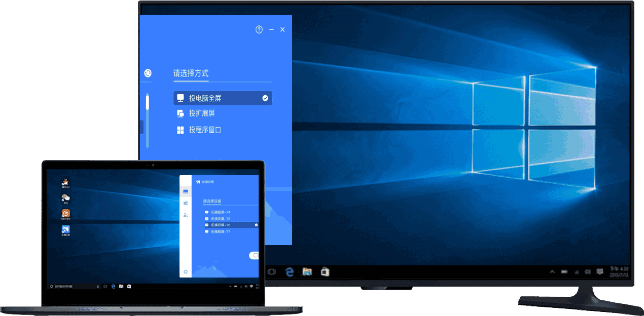This screenshot has width=644, height=316.
Task: Open File Explorer on the TV taskbar
Action: pyautogui.click(x=307, y=272)
